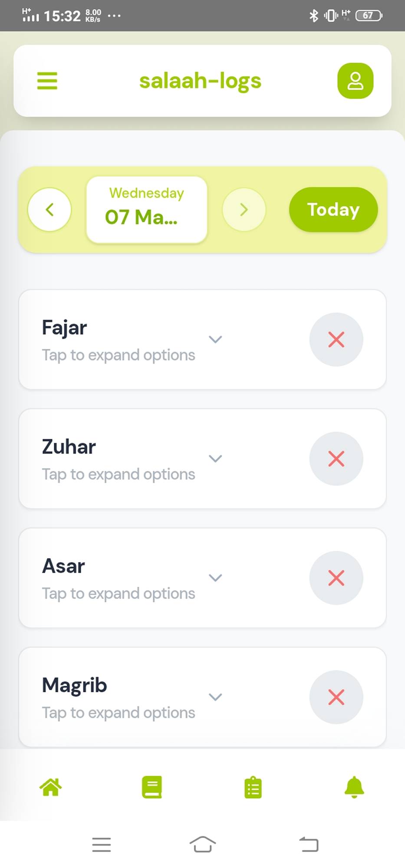Open the clipboard list tab icon
Image resolution: width=405 pixels, height=868 pixels.
(x=253, y=788)
